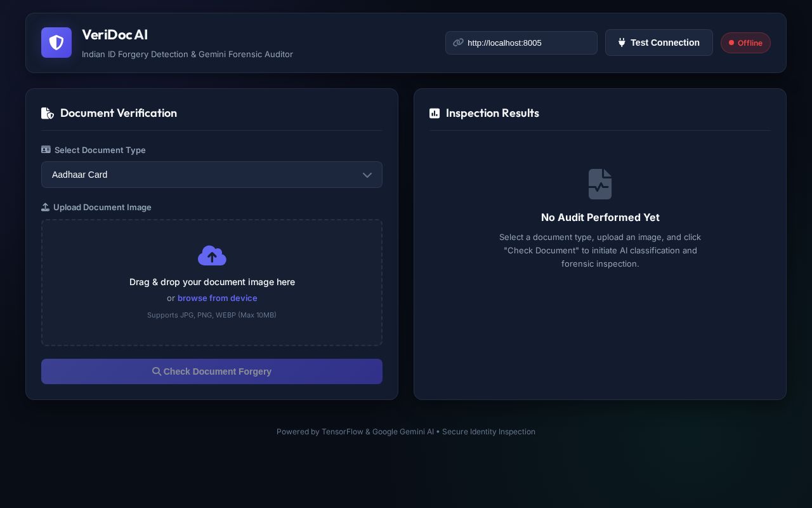Click the cloud upload icon
This screenshot has width=812, height=508.
[x=212, y=255]
